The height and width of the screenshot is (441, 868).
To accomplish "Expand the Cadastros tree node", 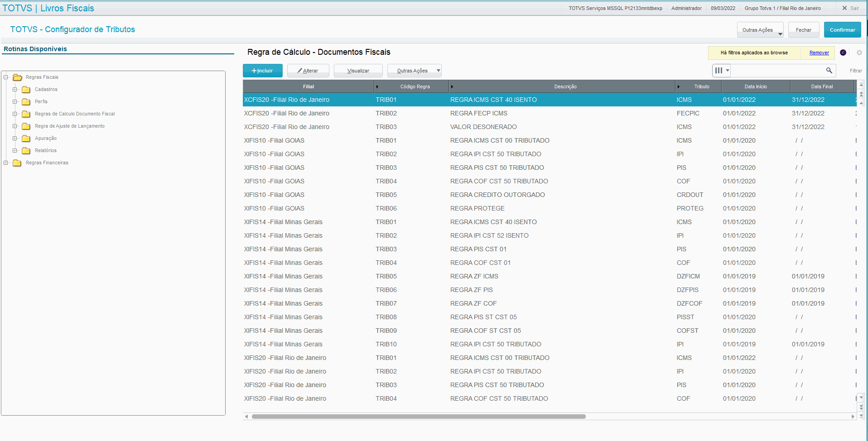I will (x=15, y=90).
